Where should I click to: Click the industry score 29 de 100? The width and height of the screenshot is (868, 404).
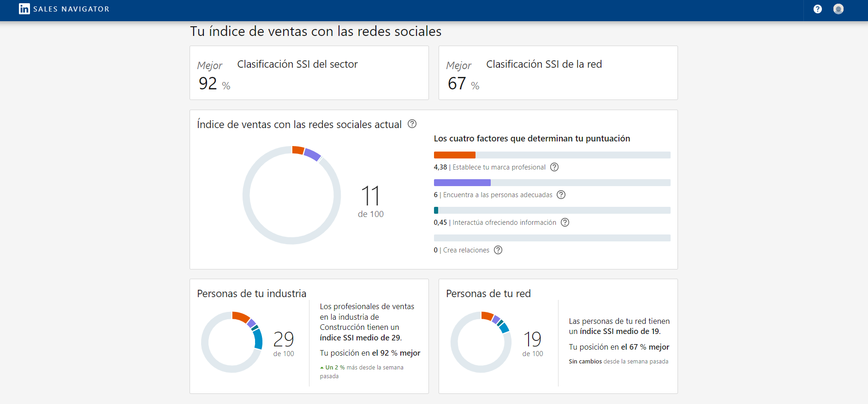(284, 344)
